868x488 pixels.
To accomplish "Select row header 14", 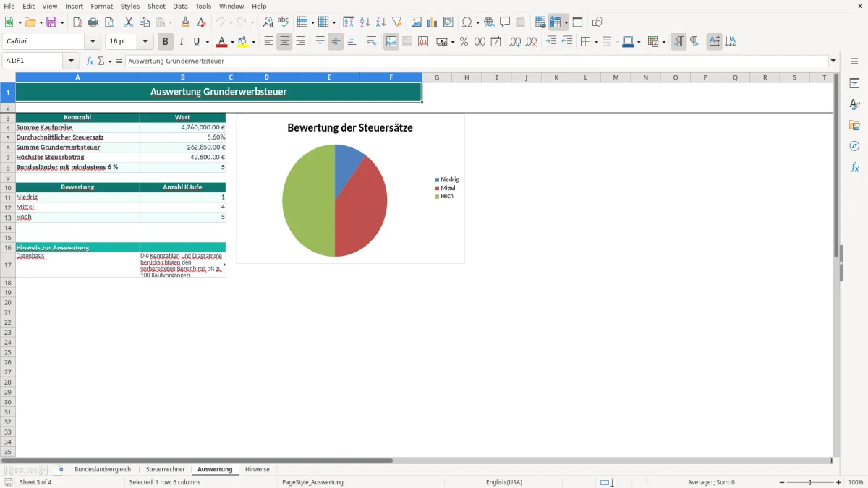I will point(8,227).
